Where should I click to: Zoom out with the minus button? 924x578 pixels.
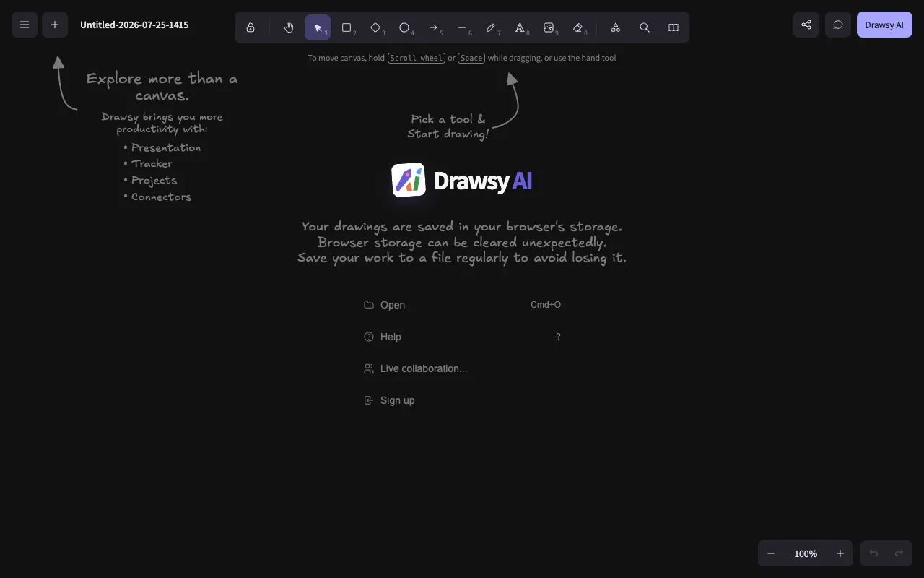[x=771, y=553]
